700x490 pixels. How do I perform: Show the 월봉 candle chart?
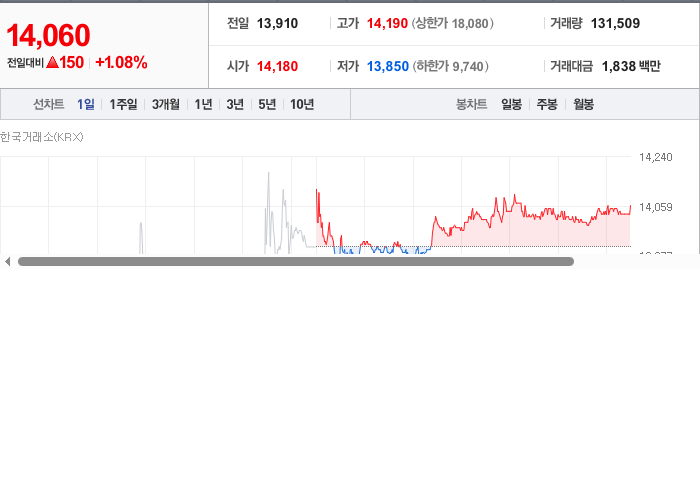pos(583,104)
